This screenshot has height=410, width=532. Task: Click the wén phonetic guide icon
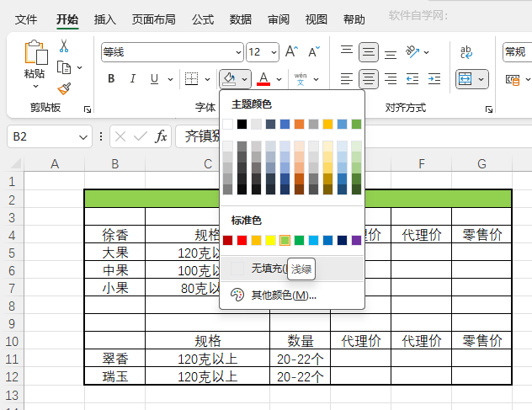(301, 79)
